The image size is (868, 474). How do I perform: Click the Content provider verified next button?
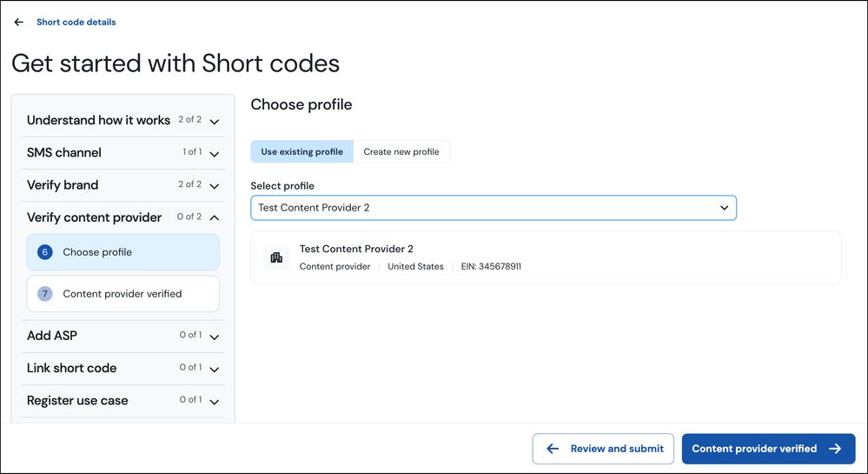coord(768,449)
